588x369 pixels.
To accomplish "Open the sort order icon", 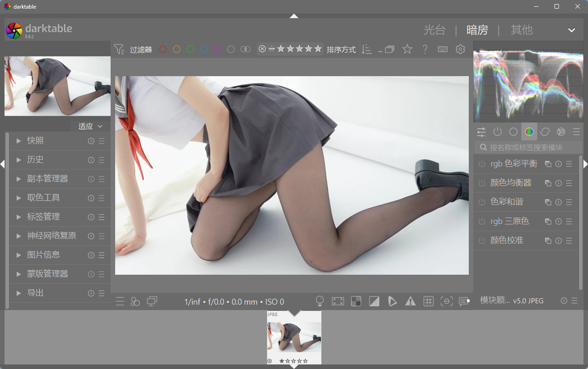I will click(x=367, y=49).
